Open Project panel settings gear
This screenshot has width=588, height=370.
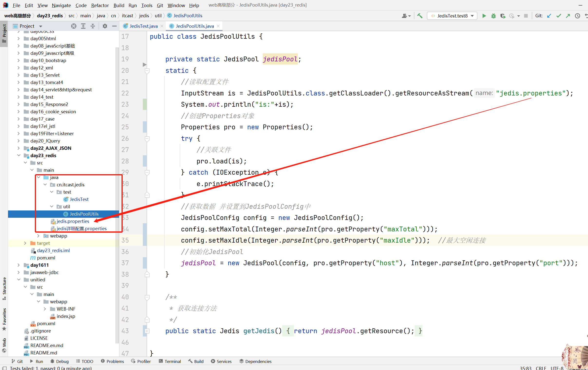coord(105,26)
